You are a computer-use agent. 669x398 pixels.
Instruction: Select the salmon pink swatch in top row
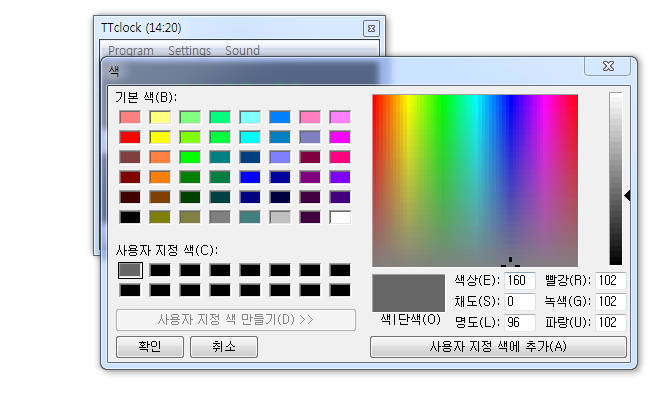130,117
